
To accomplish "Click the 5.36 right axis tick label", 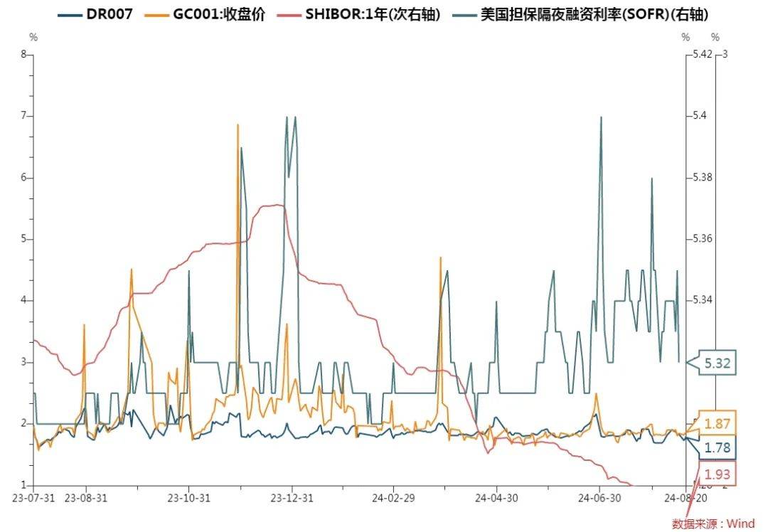I will coord(702,239).
